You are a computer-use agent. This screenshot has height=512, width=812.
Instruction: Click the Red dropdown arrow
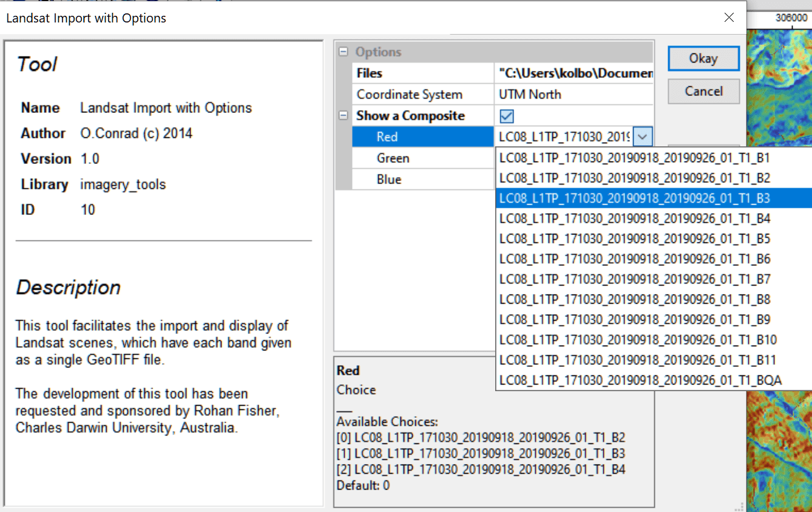pyautogui.click(x=643, y=137)
